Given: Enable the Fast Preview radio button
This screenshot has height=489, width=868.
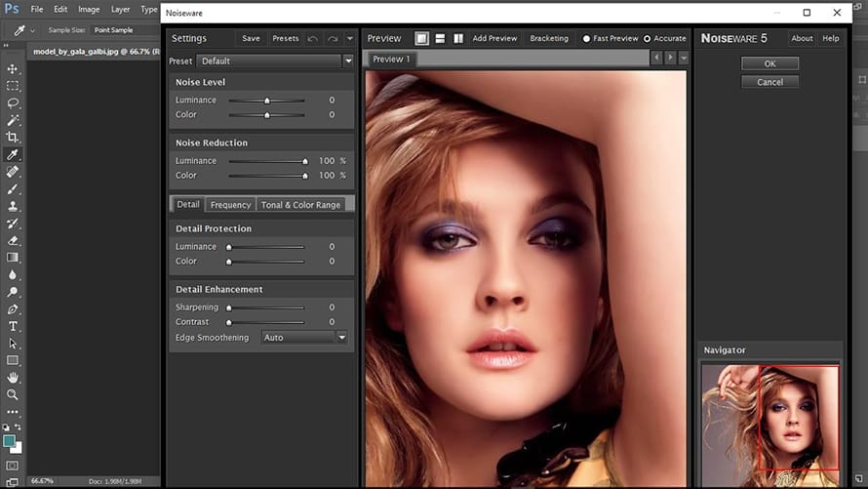Looking at the screenshot, I should coord(586,39).
